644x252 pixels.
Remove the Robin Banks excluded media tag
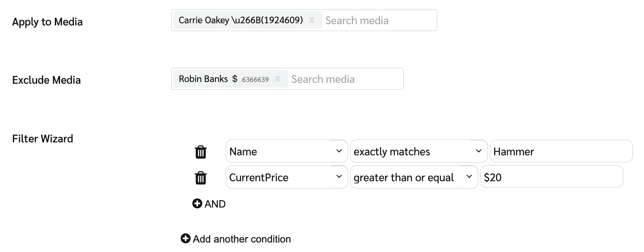[278, 79]
